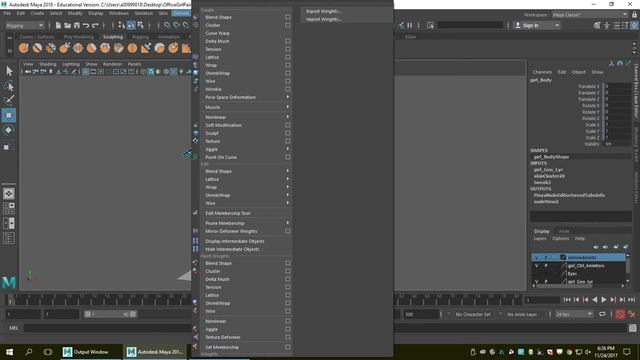Open the 24 fps frame rate dropdown
Viewport: 640px width, 360px height.
(574, 314)
